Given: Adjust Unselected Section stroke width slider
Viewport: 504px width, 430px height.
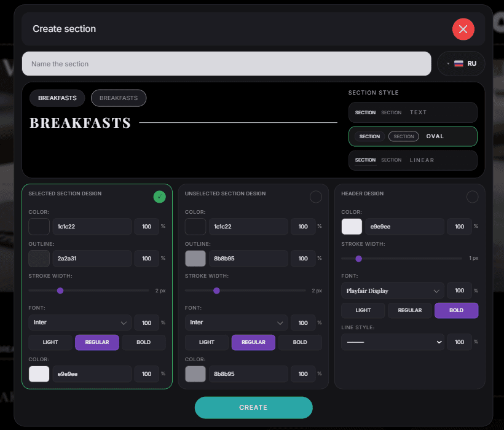Looking at the screenshot, I should (x=216, y=291).
